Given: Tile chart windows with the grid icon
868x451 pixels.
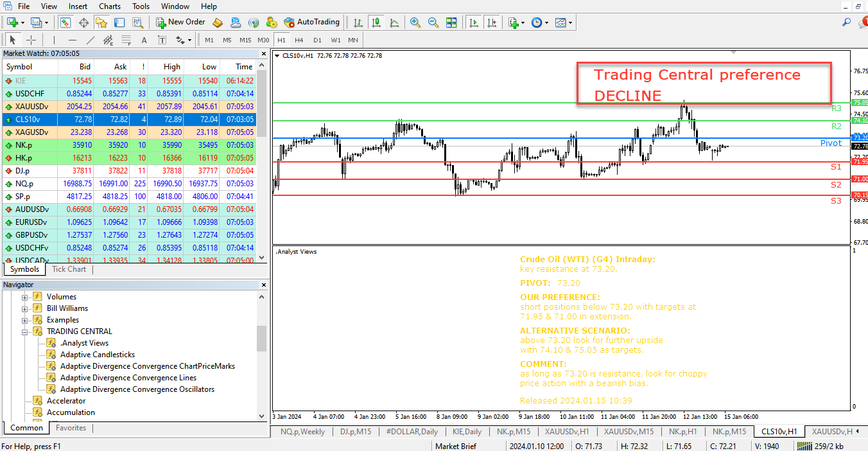Looking at the screenshot, I should coord(451,22).
